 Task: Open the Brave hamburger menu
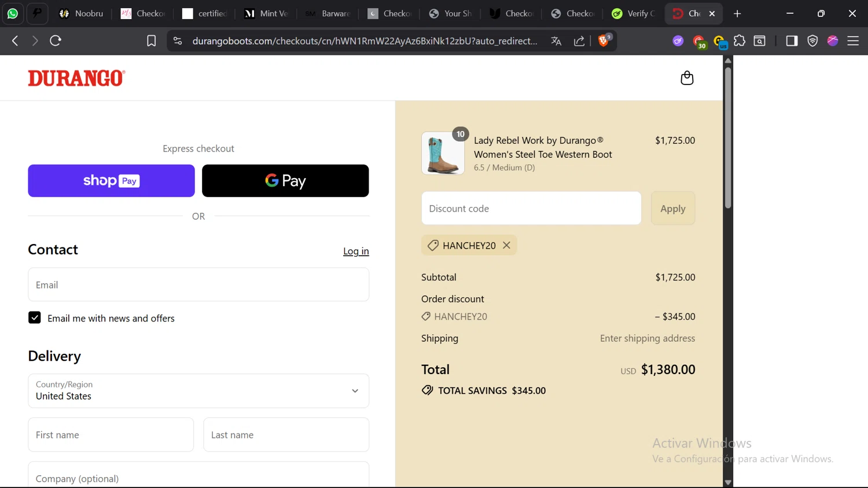(853, 40)
